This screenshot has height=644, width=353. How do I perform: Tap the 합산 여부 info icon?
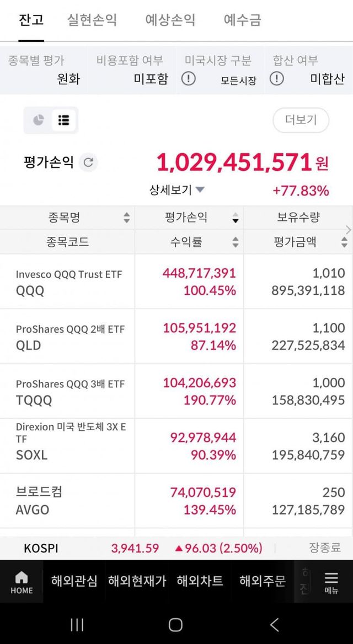click(277, 79)
